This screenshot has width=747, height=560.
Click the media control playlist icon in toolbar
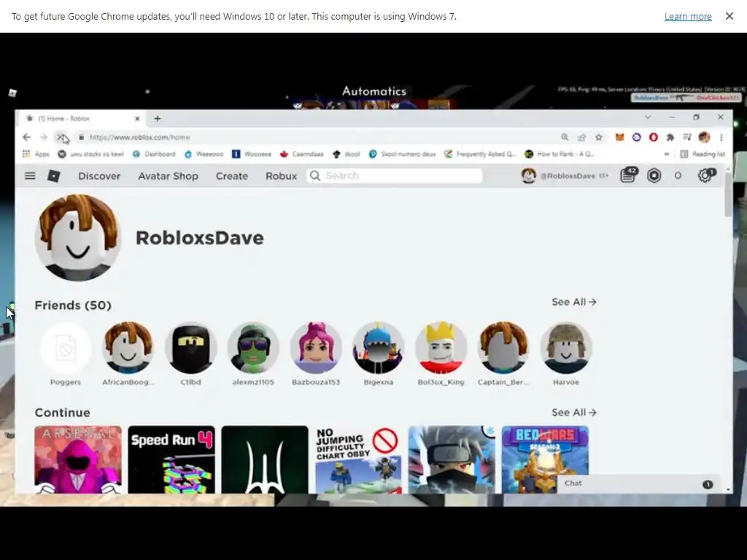(x=687, y=137)
